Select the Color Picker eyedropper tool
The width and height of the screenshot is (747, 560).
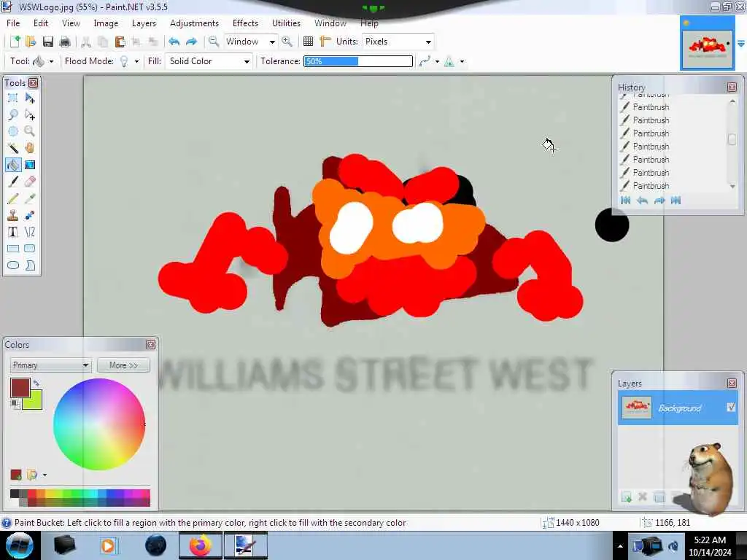29,198
